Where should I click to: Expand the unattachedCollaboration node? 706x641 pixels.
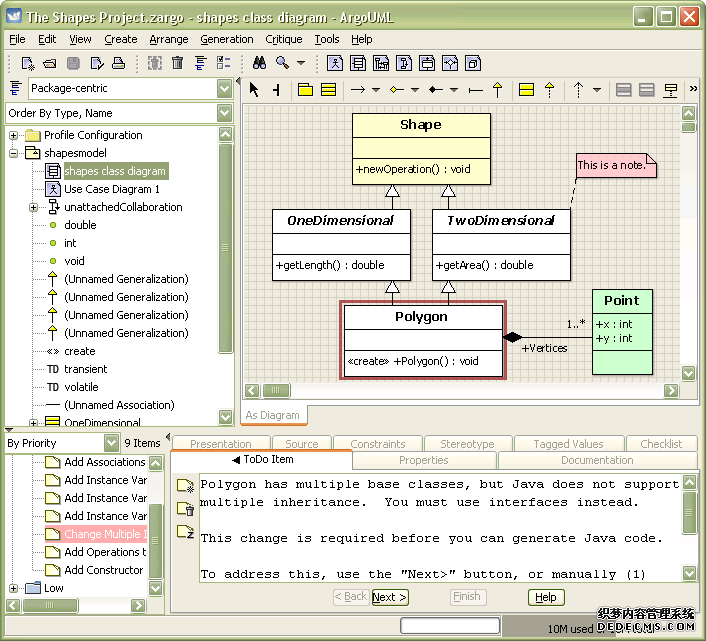[33, 207]
